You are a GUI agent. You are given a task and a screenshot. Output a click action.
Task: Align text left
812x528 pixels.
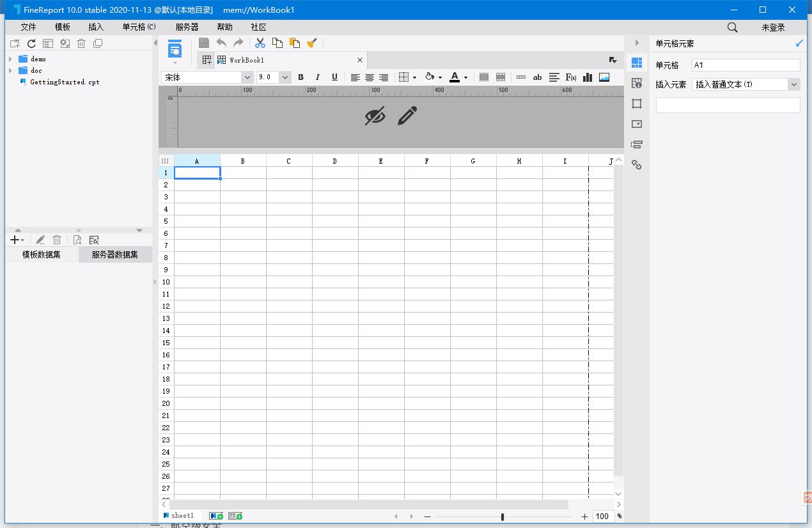click(x=355, y=77)
